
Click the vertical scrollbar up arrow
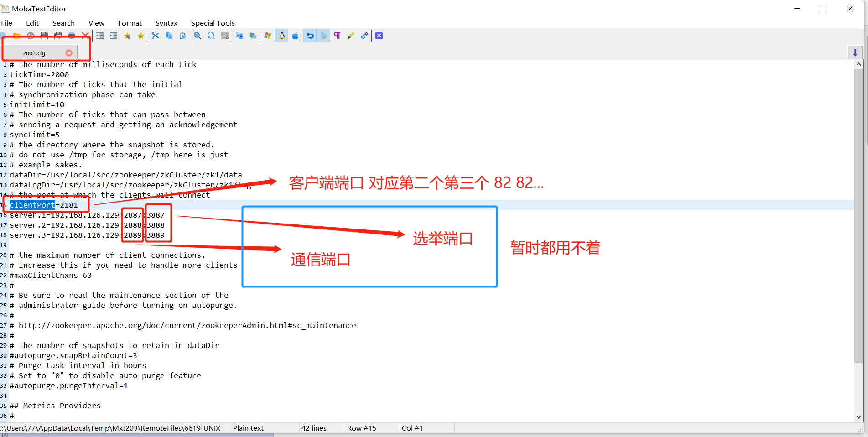tap(858, 64)
